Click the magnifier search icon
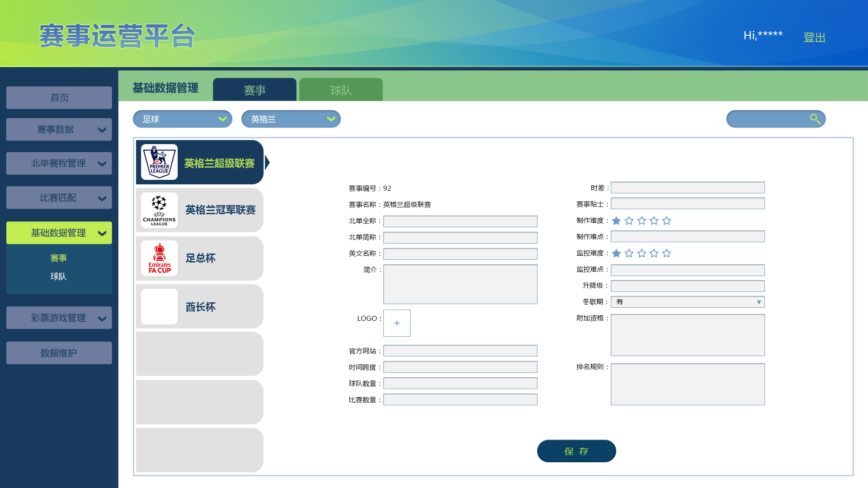The height and width of the screenshot is (488, 868). click(815, 119)
